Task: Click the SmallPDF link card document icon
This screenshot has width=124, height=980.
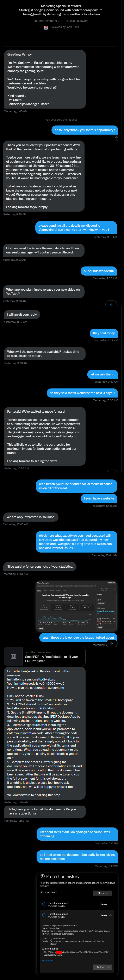Action: [x=13, y=656]
